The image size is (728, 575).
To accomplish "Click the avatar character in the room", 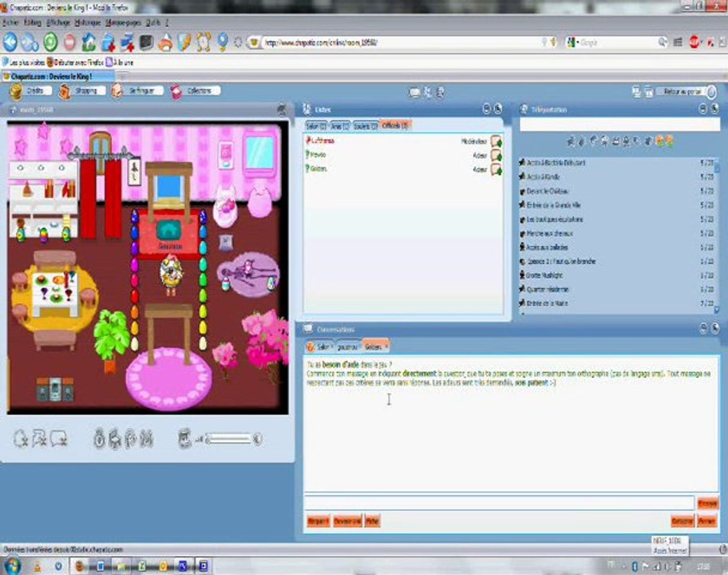I will point(172,274).
